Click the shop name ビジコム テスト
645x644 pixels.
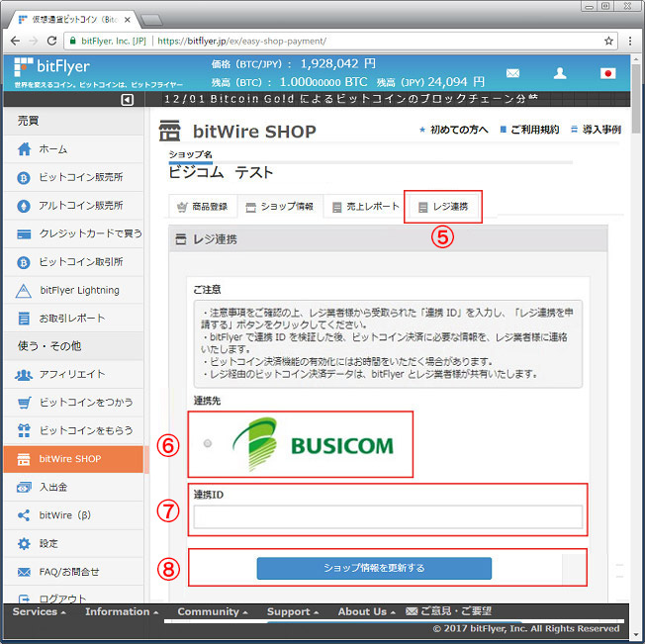pyautogui.click(x=221, y=172)
